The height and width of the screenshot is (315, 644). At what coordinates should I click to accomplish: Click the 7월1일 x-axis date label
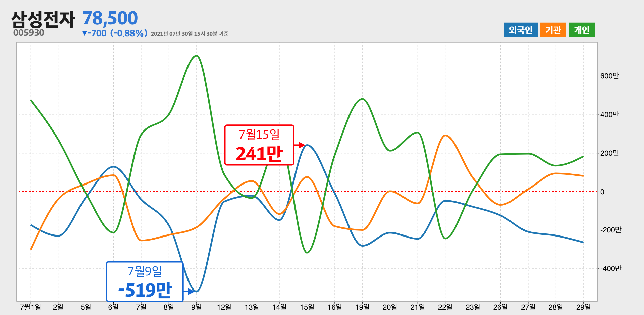coord(31,307)
